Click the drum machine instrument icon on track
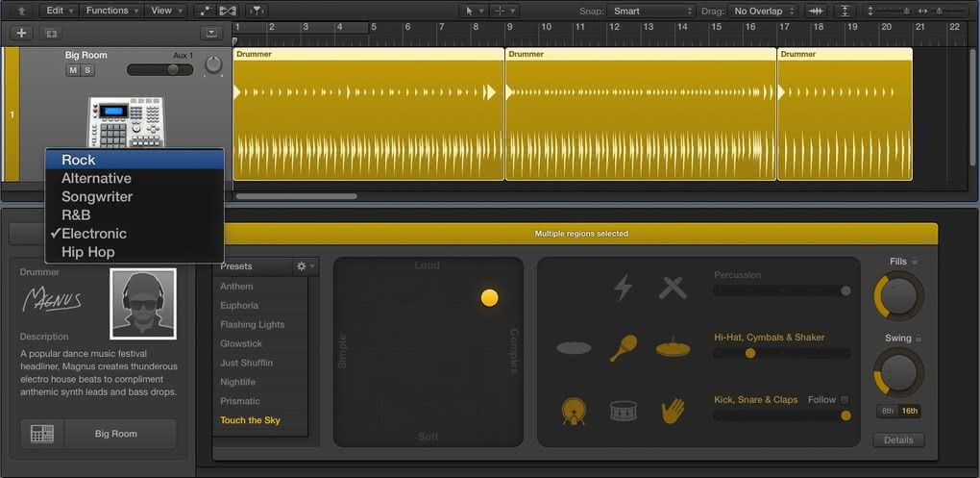This screenshot has height=478, width=980. pos(125,122)
